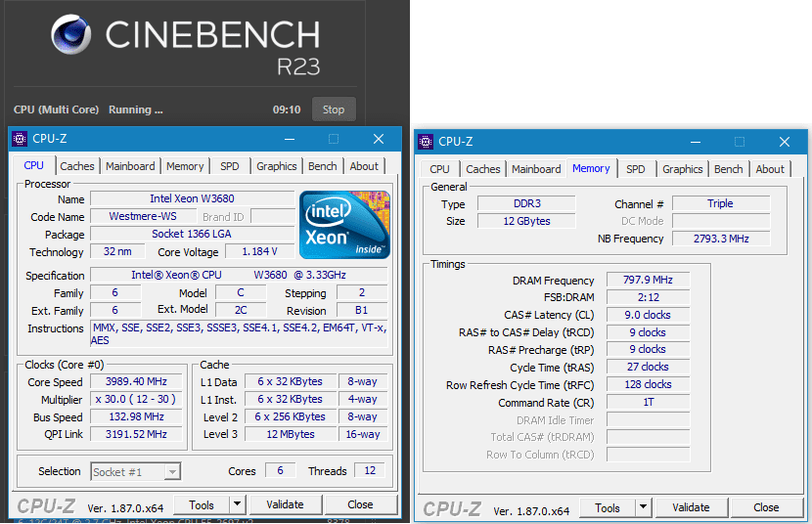Click Validate button in left CPU-Z window
This screenshot has width=812, height=524.
pyautogui.click(x=285, y=504)
